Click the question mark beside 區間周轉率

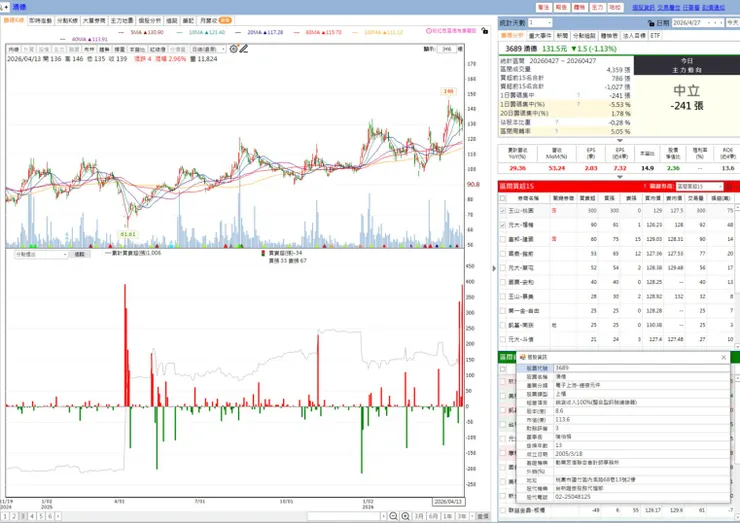556,131
